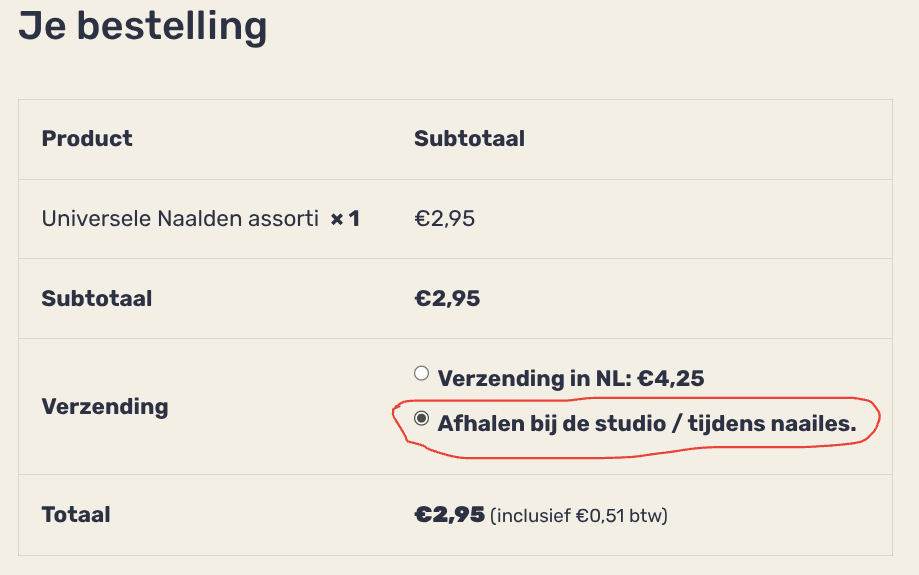The height and width of the screenshot is (575, 919).
Task: Select the Afhalen bij de studio radio button
Action: coord(421,419)
